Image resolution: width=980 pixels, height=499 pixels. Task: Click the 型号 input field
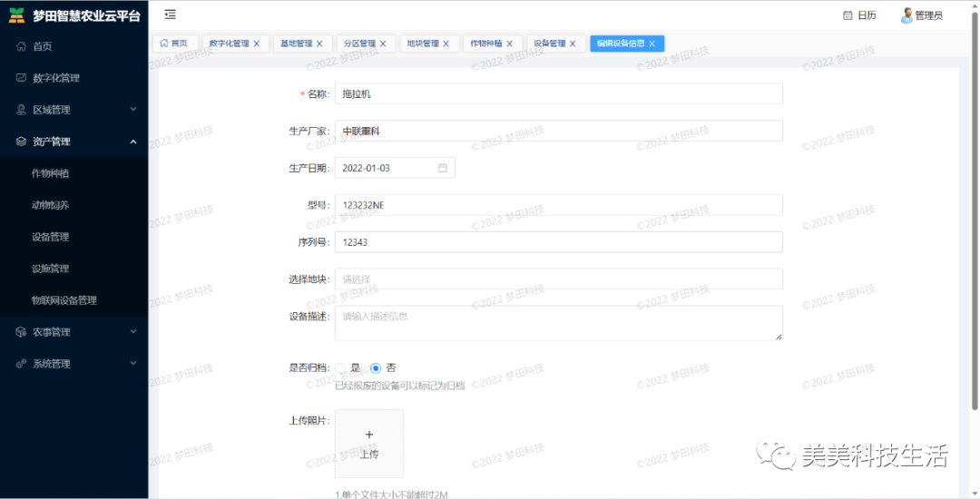[559, 205]
